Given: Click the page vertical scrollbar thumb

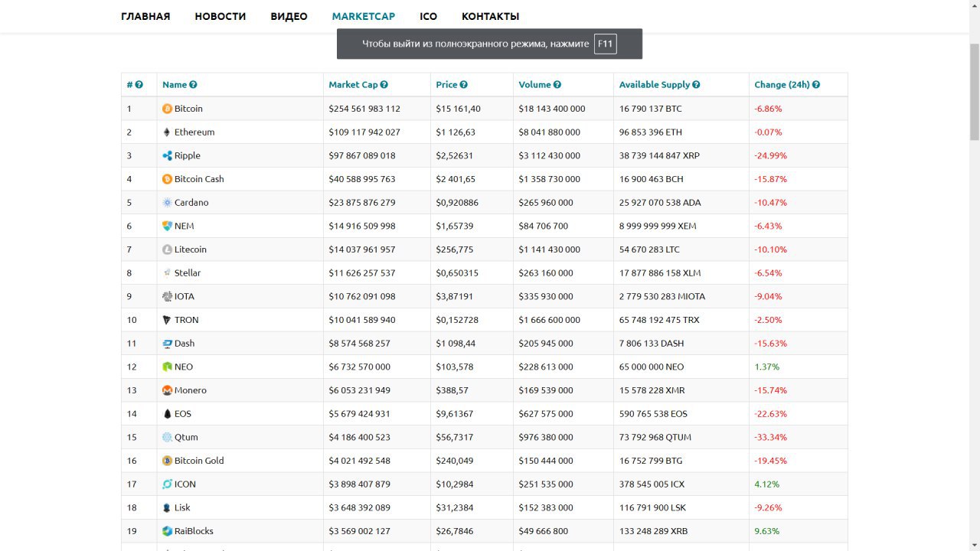Looking at the screenshot, I should point(974,92).
